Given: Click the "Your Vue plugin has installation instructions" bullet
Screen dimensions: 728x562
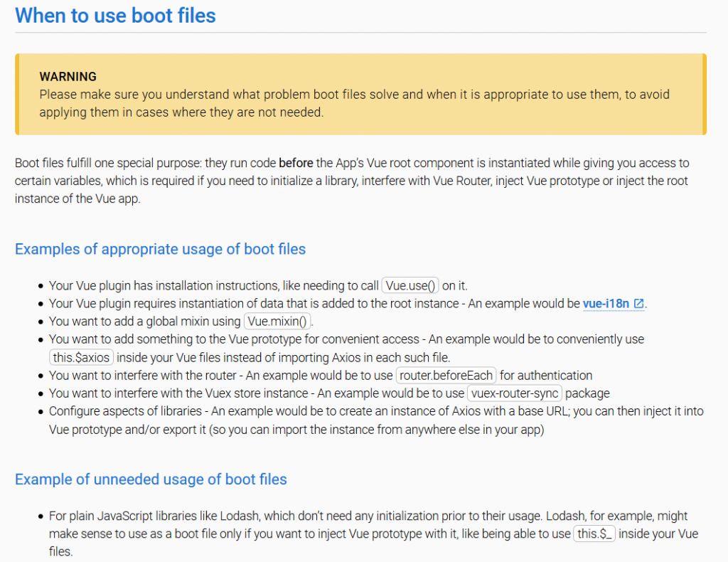Looking at the screenshot, I should pyautogui.click(x=213, y=286).
